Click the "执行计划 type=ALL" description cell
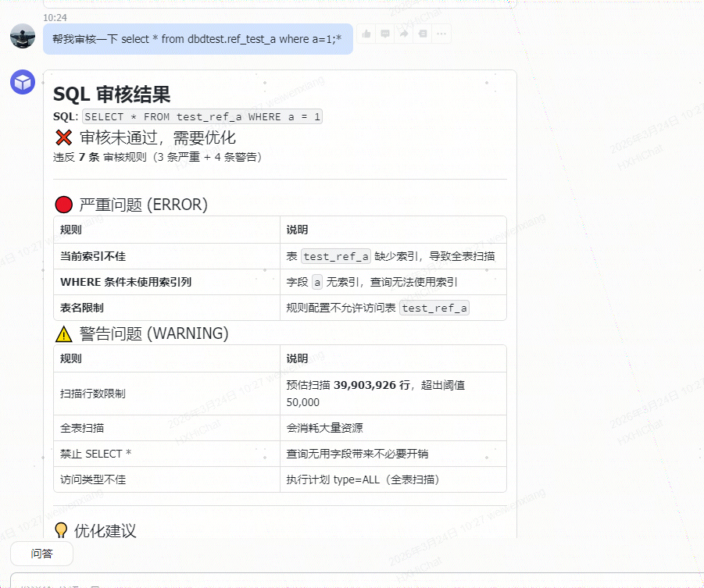 coord(393,479)
